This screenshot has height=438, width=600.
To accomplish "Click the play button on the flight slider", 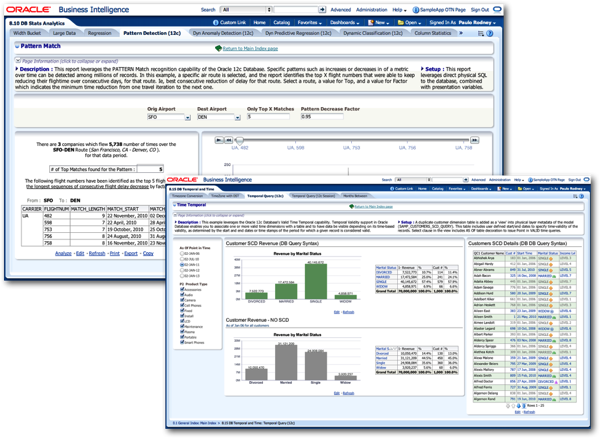I will click(x=218, y=140).
